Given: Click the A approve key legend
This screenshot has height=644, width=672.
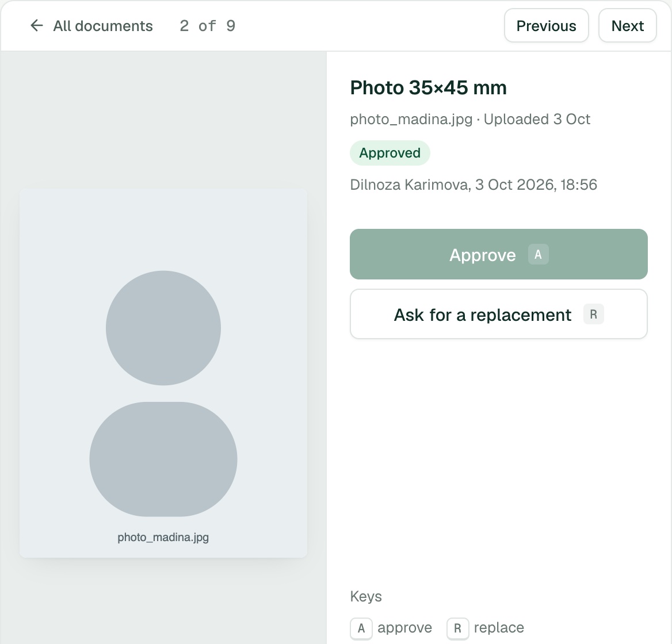Looking at the screenshot, I should (361, 628).
